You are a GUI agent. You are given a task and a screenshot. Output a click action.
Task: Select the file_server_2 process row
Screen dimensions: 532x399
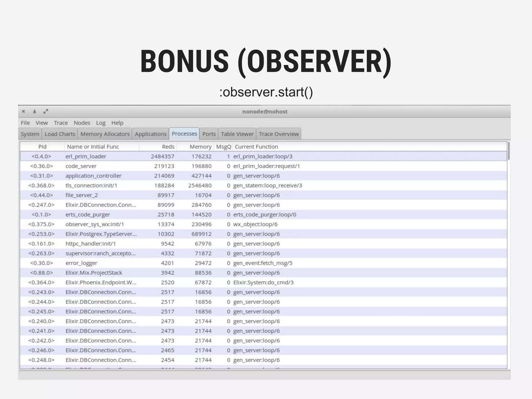[x=263, y=195]
